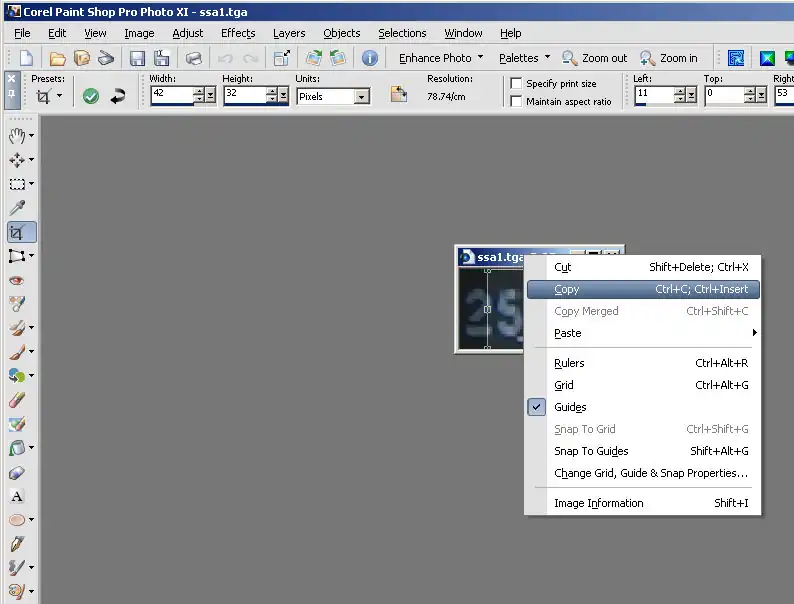Image resolution: width=794 pixels, height=604 pixels.
Task: Click the Zoom out button
Action: point(595,58)
